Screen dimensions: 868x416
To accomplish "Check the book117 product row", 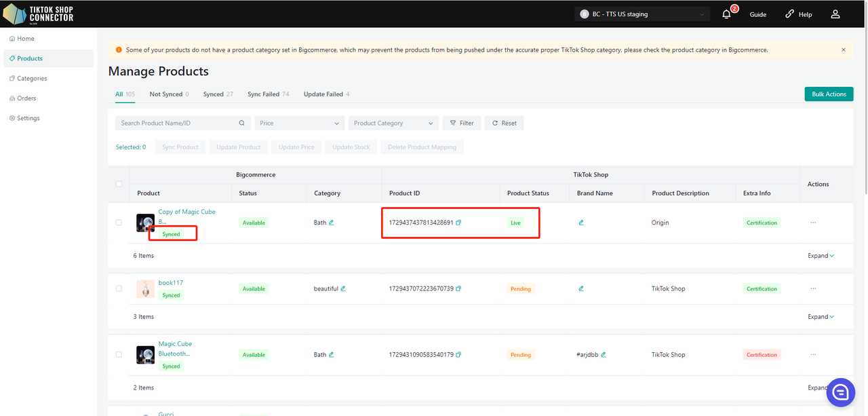I will 119,288.
